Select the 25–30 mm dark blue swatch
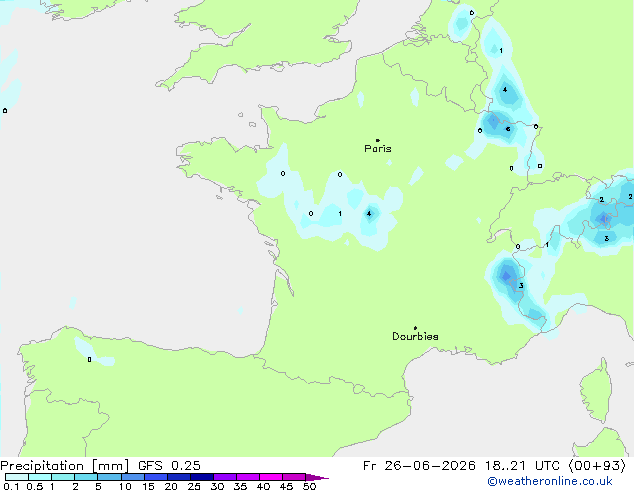634x490 pixels. pyautogui.click(x=202, y=477)
